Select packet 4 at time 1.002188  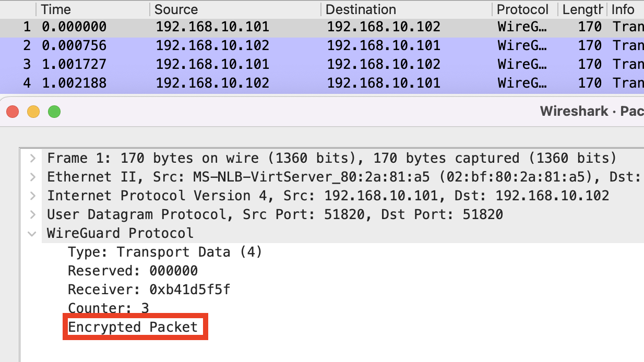322,83
